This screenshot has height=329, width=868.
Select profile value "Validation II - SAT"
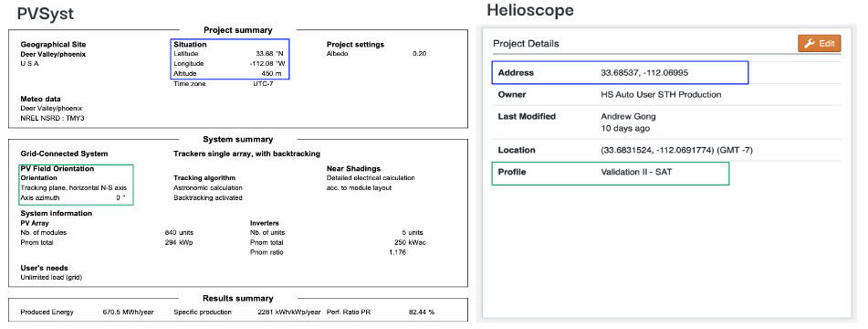[x=637, y=172]
